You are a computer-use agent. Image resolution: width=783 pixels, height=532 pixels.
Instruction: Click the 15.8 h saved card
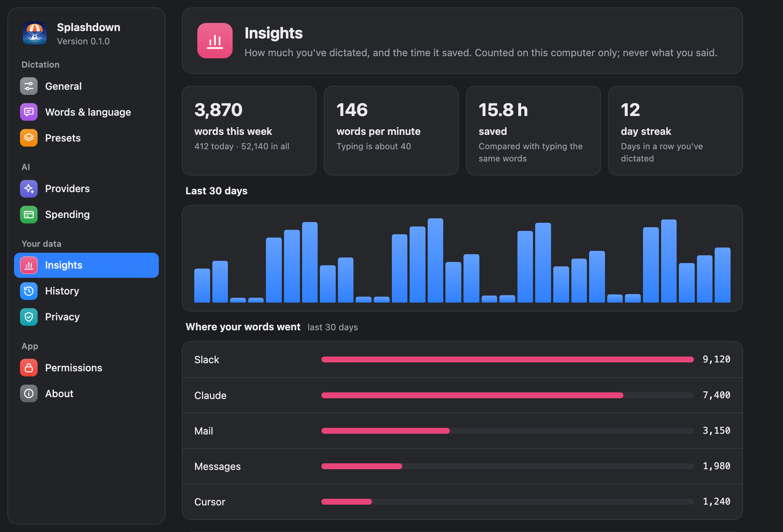533,131
